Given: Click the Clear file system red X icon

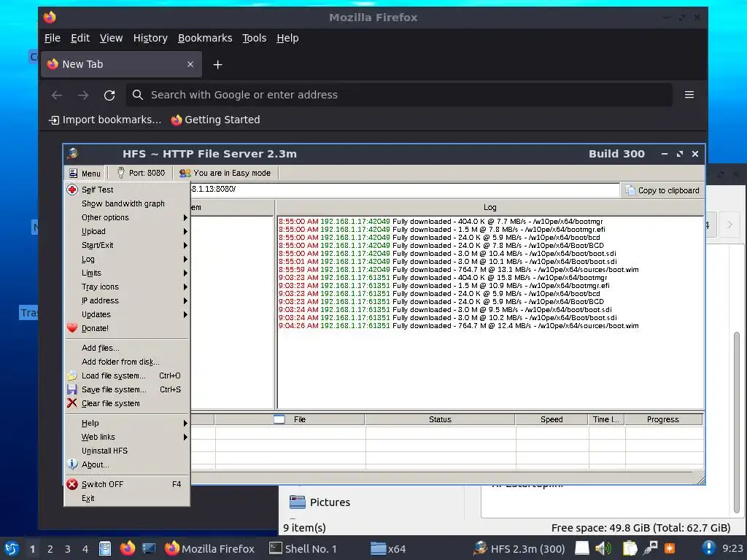Looking at the screenshot, I should click(x=72, y=402).
